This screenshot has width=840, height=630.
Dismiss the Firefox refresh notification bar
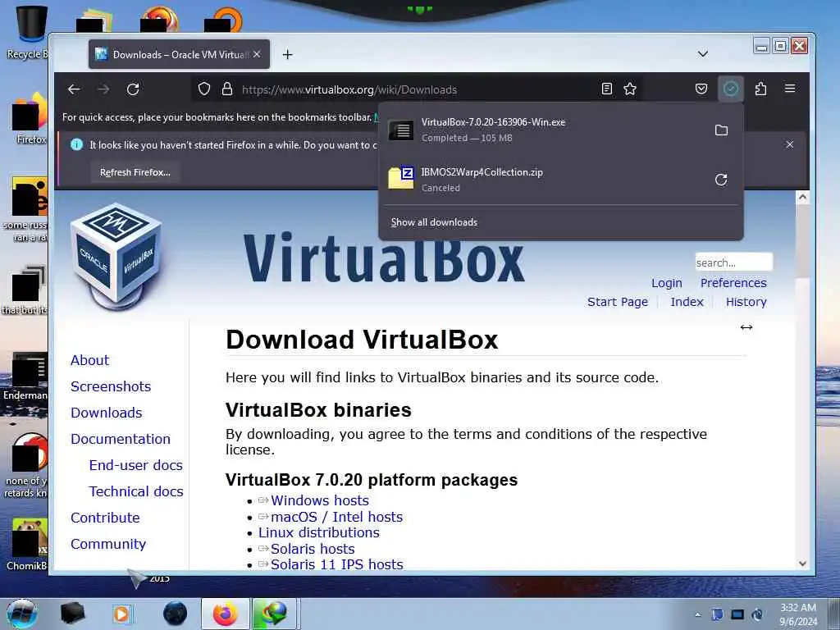(x=790, y=144)
